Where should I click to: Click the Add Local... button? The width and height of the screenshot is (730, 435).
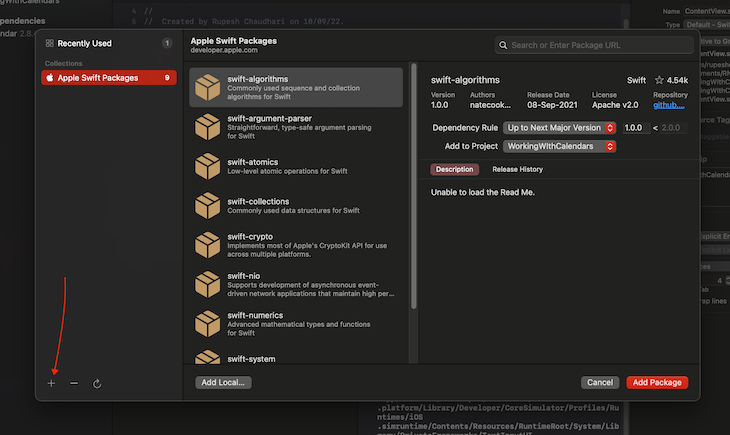tap(222, 382)
